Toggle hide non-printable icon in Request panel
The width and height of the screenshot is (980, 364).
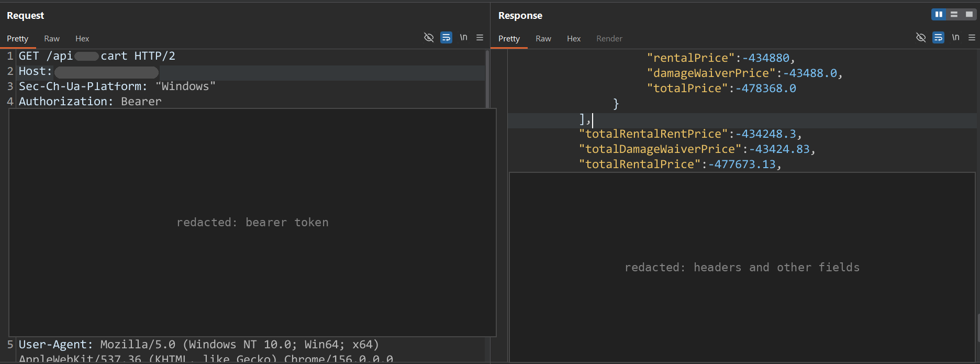429,38
